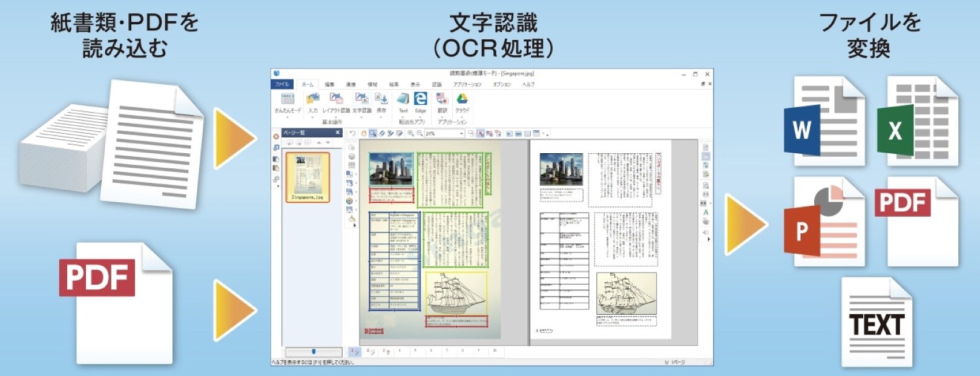Click the 翻訳 translate icon

pos(442,99)
